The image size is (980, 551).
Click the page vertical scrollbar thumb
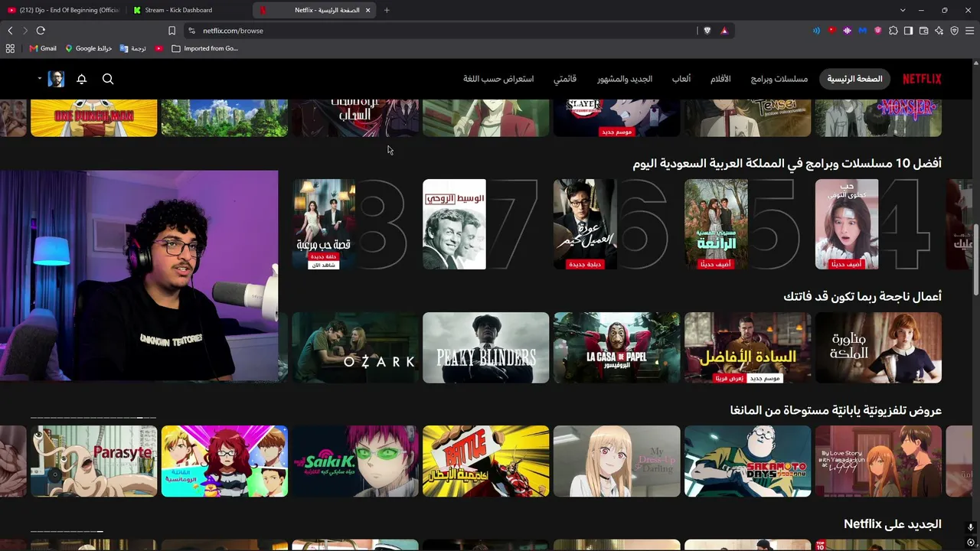coord(976,258)
